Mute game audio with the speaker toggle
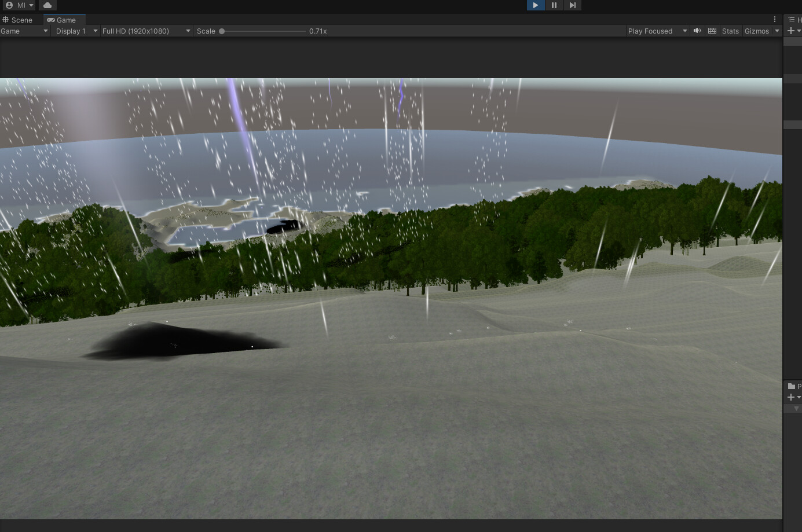The image size is (802, 532). pos(697,31)
